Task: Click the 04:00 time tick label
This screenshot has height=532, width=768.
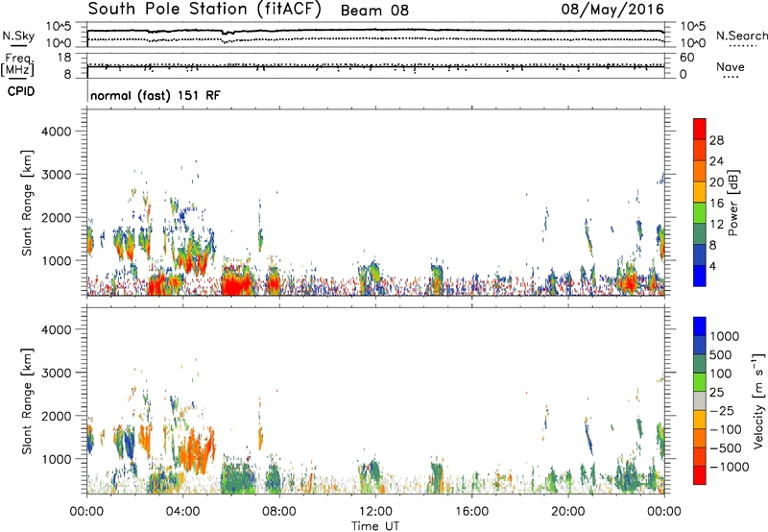Action: [x=182, y=512]
